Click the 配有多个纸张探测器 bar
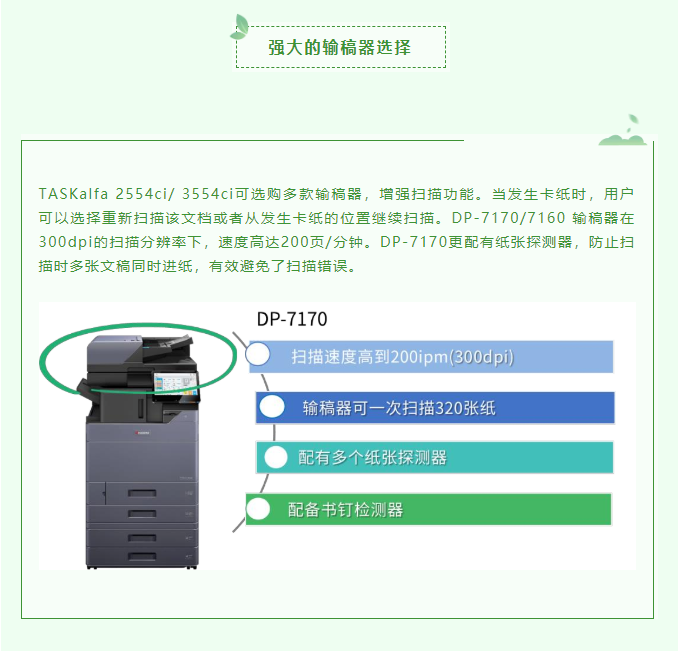 [435, 457]
